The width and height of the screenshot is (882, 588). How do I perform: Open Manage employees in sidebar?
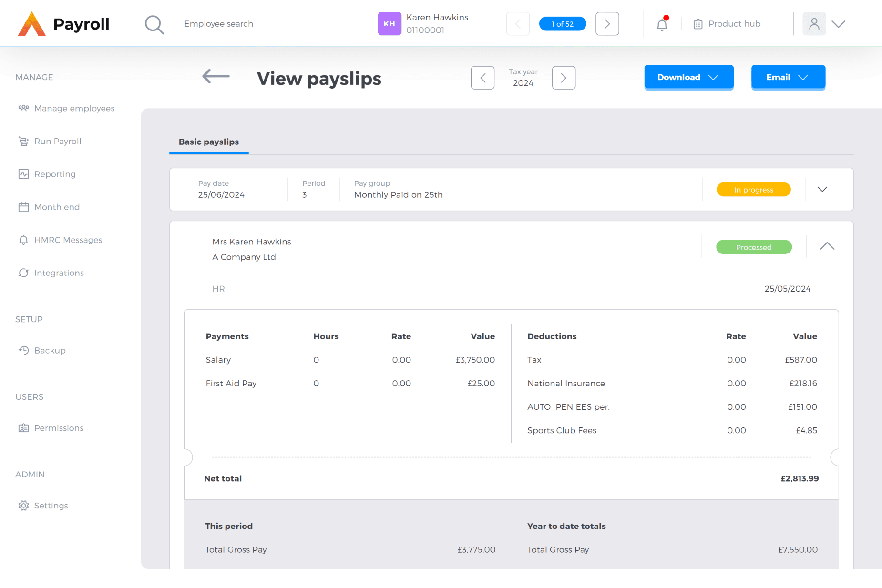pyautogui.click(x=74, y=109)
